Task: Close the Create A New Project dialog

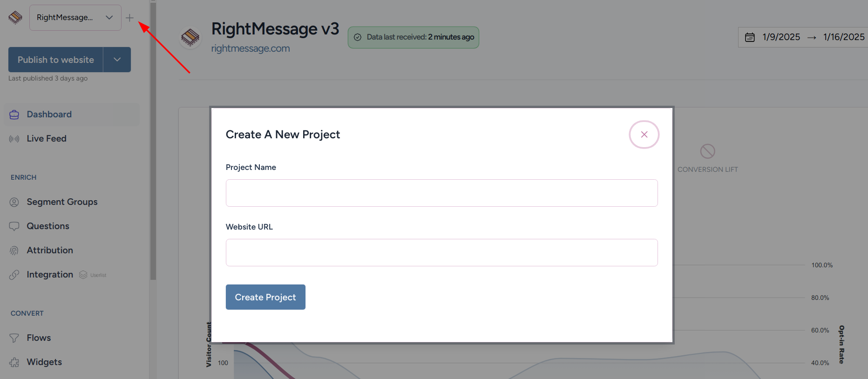Action: pyautogui.click(x=644, y=135)
